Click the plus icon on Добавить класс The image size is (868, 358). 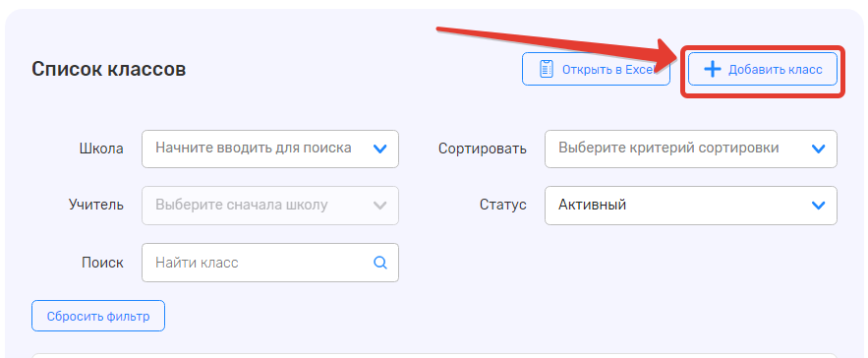(712, 69)
